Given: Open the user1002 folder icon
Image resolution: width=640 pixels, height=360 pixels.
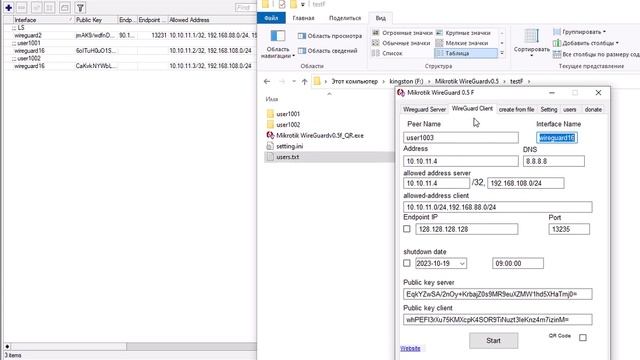Looking at the screenshot, I should pos(270,124).
